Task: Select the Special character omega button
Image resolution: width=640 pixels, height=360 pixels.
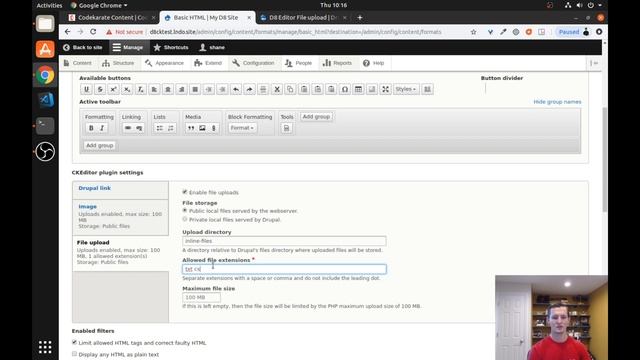Action: click(345, 89)
